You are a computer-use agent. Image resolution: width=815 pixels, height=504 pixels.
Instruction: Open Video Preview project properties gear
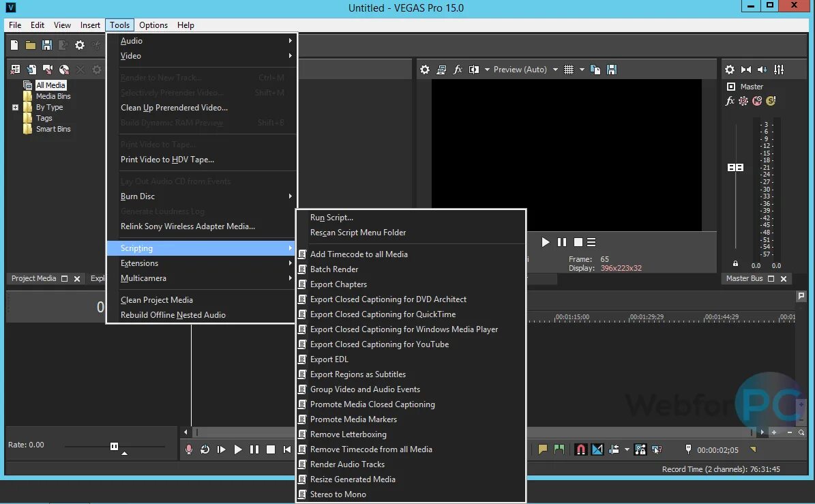point(425,70)
